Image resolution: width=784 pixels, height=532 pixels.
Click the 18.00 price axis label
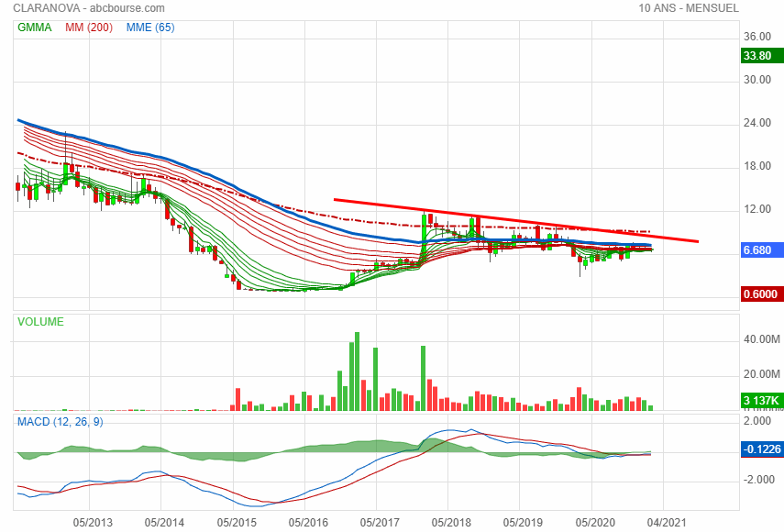click(x=757, y=165)
